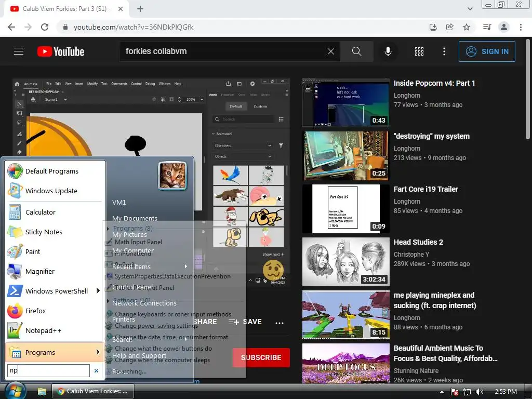Open SystemPropertiesDataExecutionPrevention search result
The height and width of the screenshot is (399, 532).
click(x=172, y=276)
